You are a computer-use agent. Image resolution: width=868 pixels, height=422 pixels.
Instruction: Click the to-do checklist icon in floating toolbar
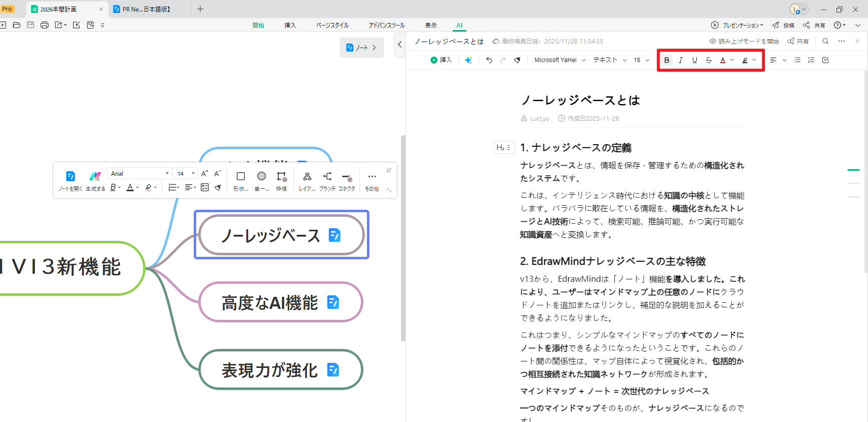coord(205,188)
